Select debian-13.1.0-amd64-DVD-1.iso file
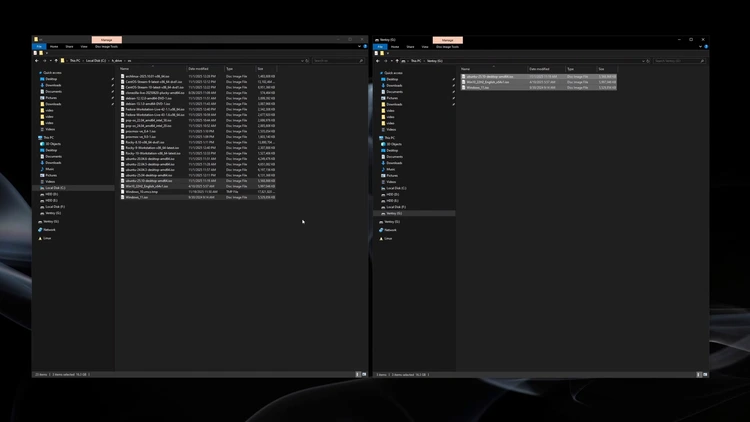Screen dimensions: 750x422 (x=198, y=104)
